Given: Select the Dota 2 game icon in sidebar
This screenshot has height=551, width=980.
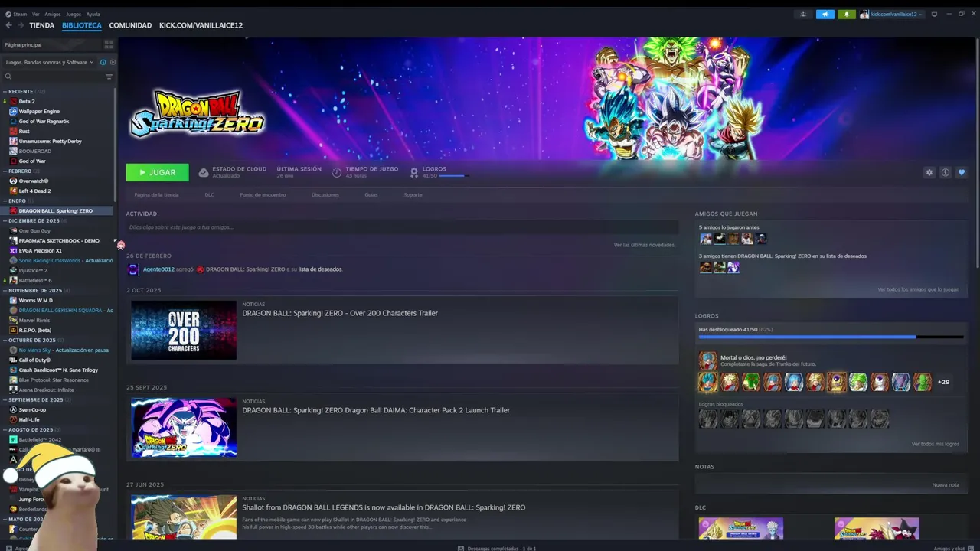Looking at the screenshot, I should 13,101.
